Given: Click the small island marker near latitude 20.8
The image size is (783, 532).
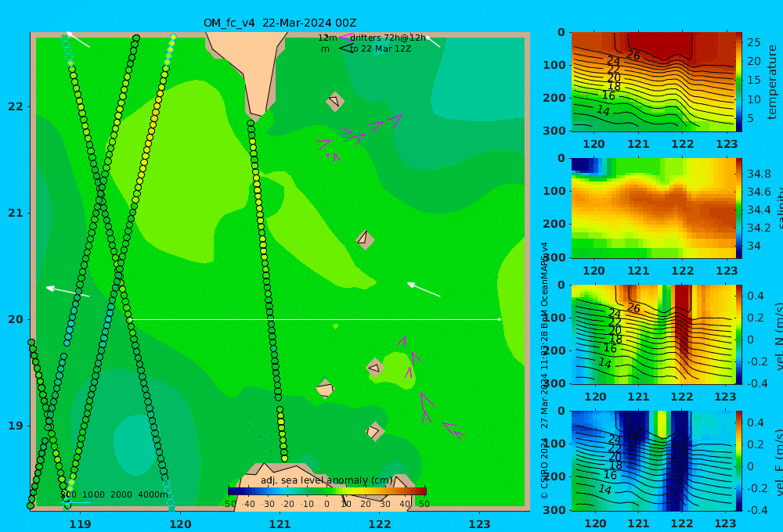Looking at the screenshot, I should [365, 239].
